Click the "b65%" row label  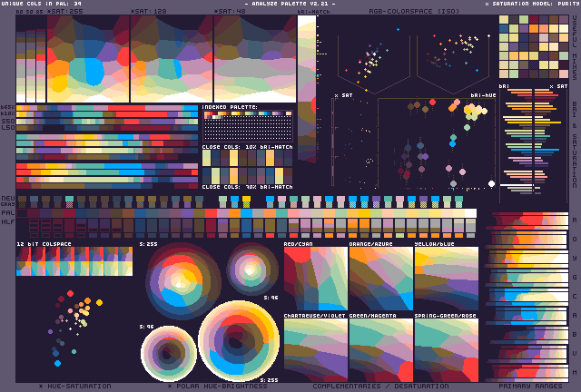[x=8, y=107]
